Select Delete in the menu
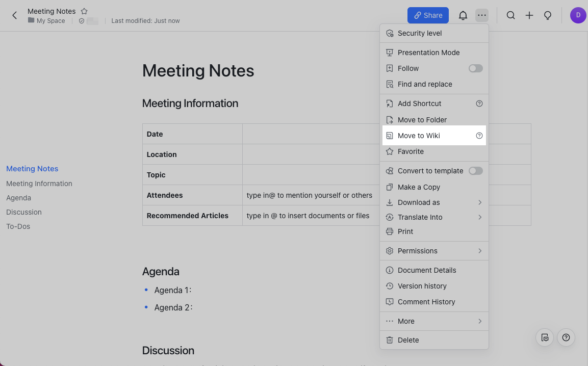588x366 pixels. click(408, 340)
